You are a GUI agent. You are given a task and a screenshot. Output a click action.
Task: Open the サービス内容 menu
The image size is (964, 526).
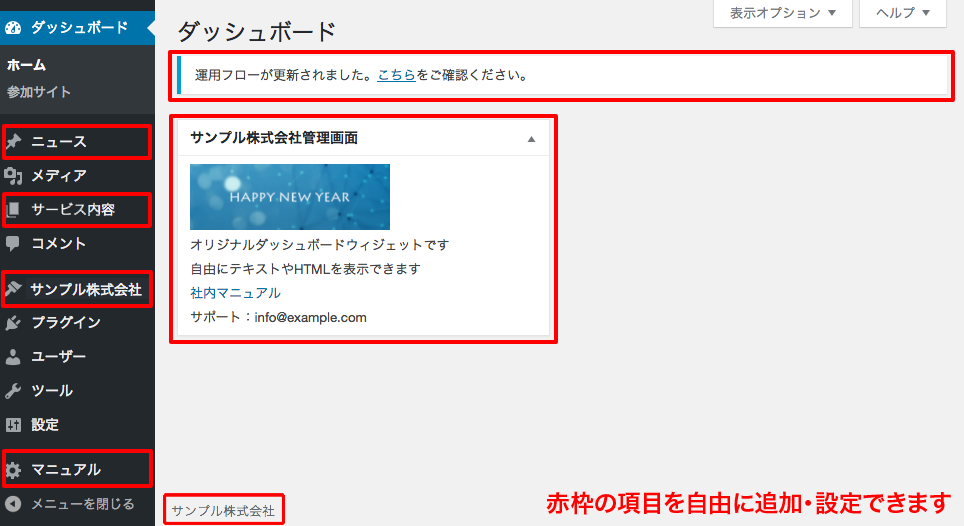(x=77, y=210)
